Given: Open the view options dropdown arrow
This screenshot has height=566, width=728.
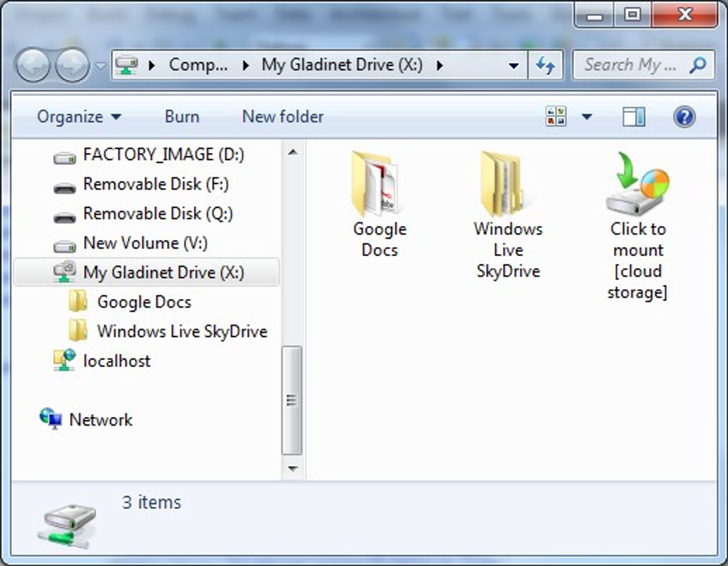Looking at the screenshot, I should pos(587,117).
